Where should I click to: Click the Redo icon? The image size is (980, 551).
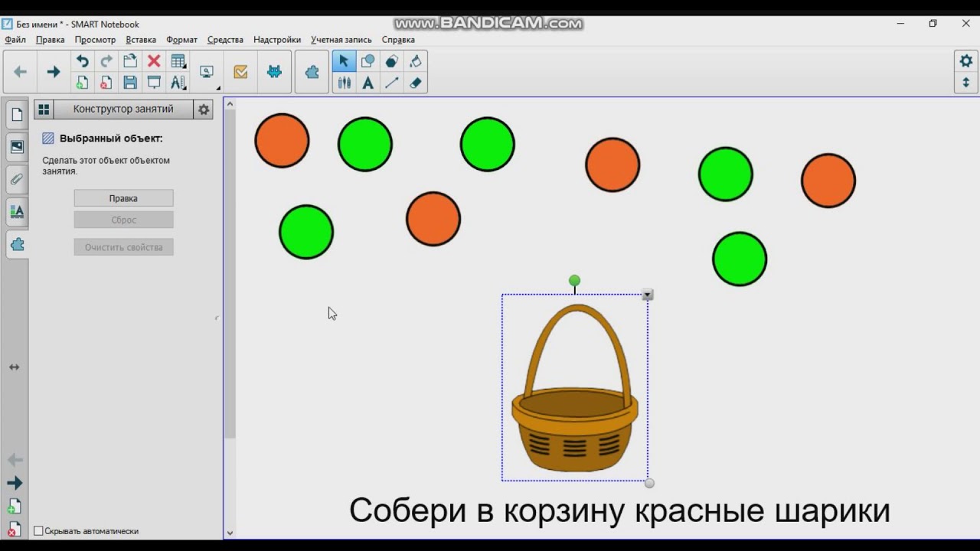pos(106,61)
